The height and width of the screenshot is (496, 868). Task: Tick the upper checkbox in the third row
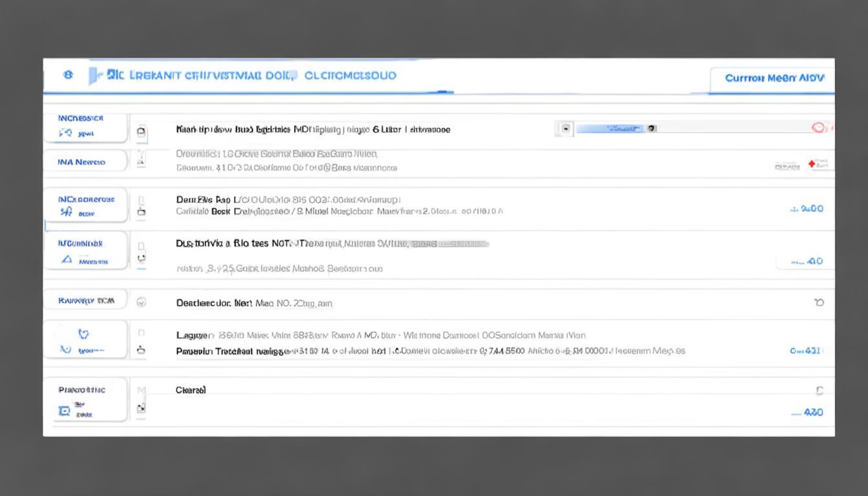tap(141, 200)
